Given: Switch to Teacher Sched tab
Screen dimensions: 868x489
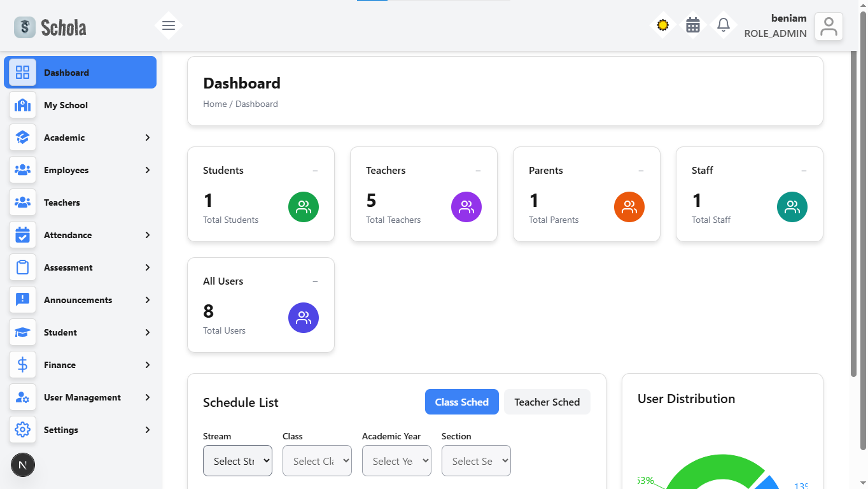Looking at the screenshot, I should point(547,402).
